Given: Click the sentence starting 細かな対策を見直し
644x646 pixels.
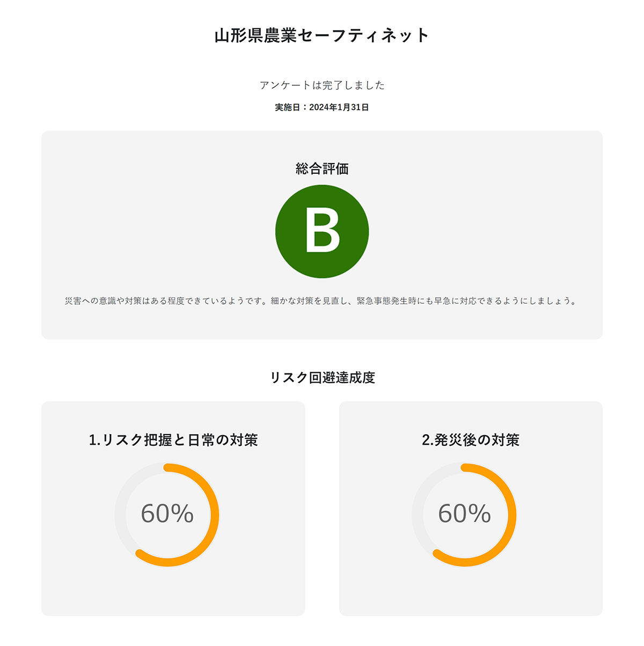Looking at the screenshot, I should tap(424, 301).
